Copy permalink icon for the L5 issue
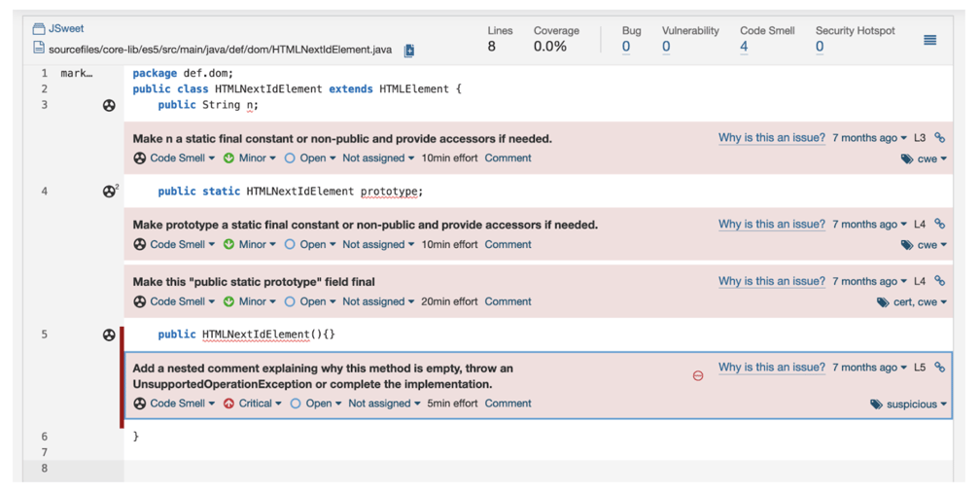 [939, 368]
